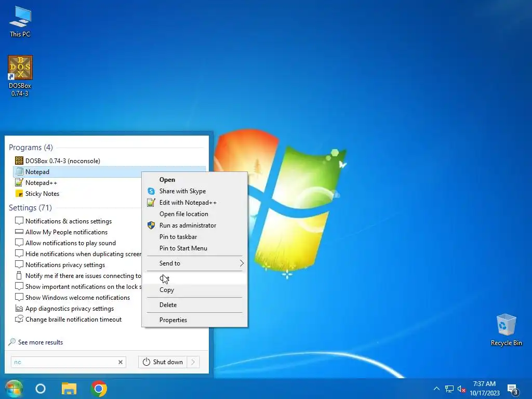This screenshot has width=532, height=399.
Task: Clear the search box with X
Action: coord(121,362)
